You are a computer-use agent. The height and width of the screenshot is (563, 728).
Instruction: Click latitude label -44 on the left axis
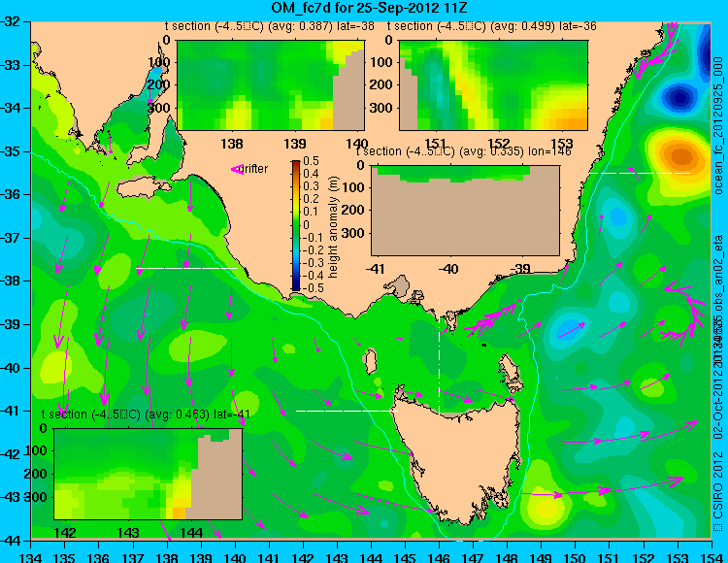[11, 541]
